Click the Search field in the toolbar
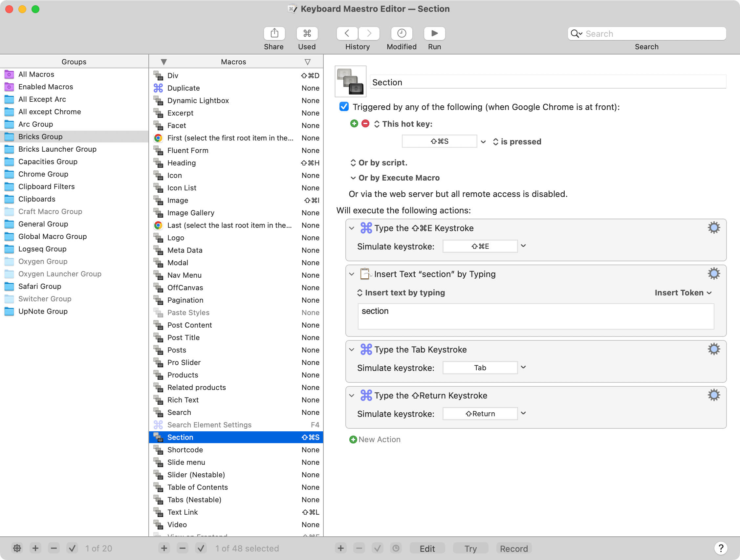This screenshot has width=740, height=560. pos(646,33)
